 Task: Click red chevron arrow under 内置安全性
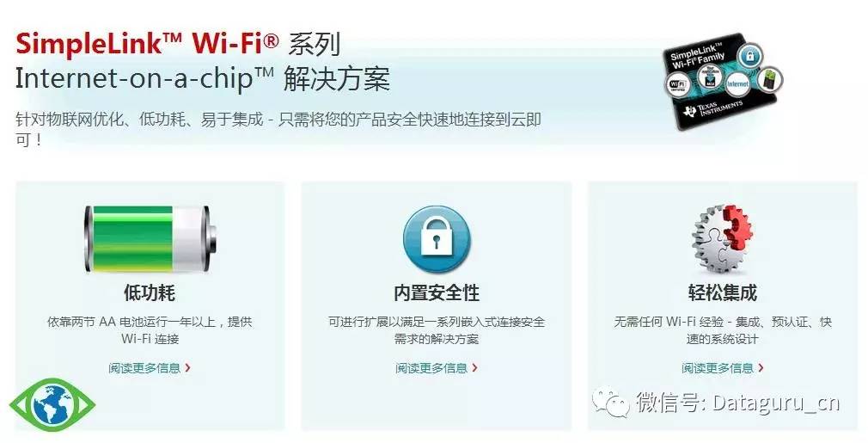[x=475, y=367]
